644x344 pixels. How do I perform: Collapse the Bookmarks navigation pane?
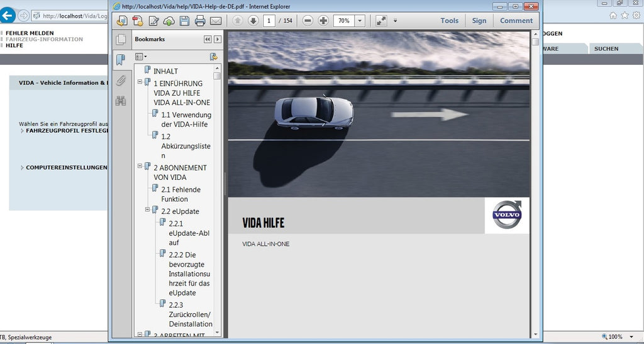point(208,40)
